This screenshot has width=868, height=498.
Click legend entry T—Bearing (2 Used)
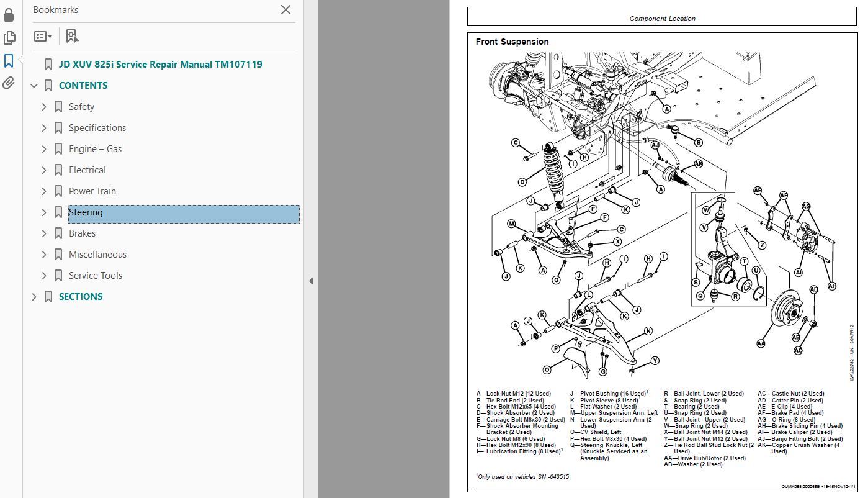tap(691, 407)
